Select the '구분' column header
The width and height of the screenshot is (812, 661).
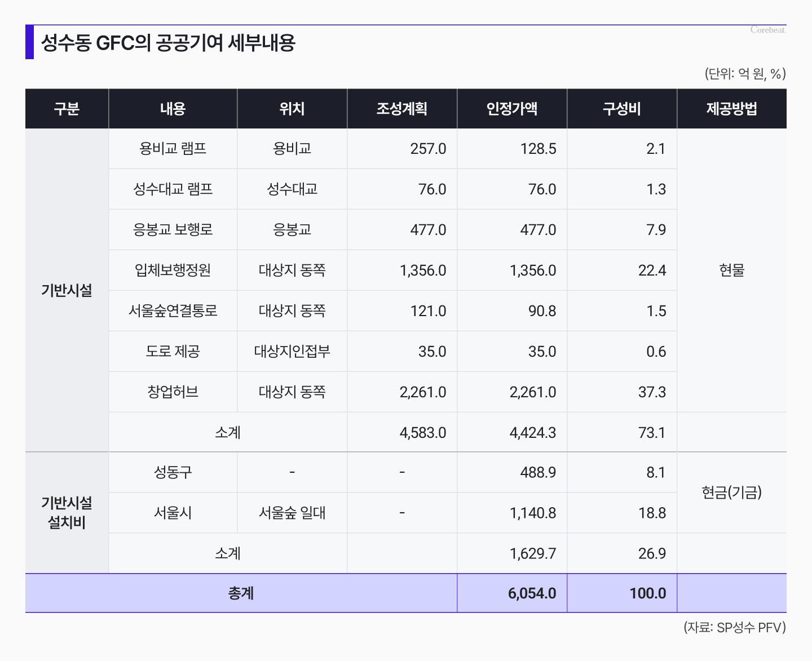[67, 109]
